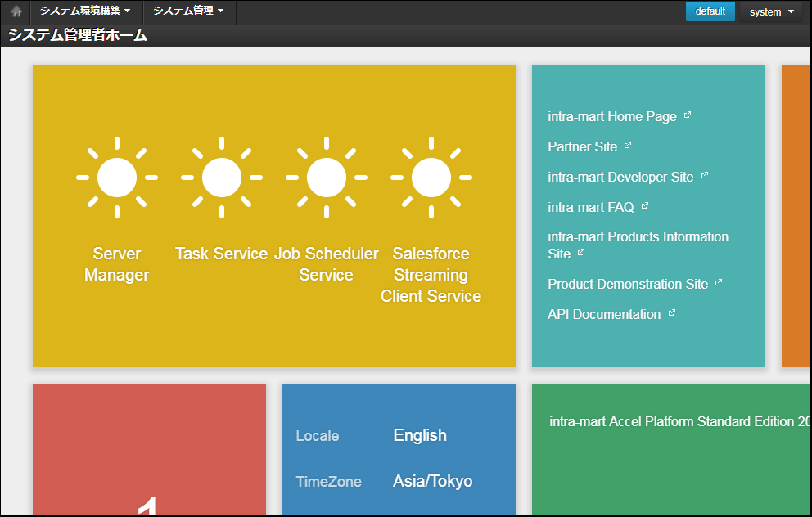Click the Salesforce Streaming Client Service sun icon
This screenshot has height=517, width=812.
(431, 178)
